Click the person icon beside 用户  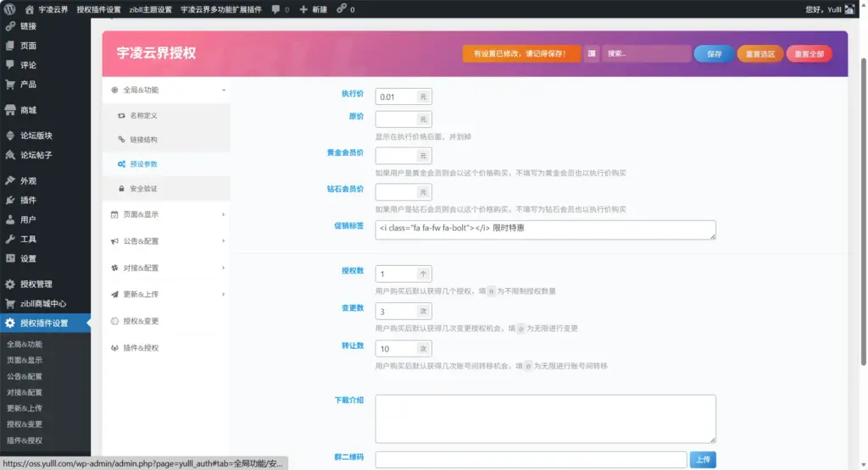[x=10, y=219]
